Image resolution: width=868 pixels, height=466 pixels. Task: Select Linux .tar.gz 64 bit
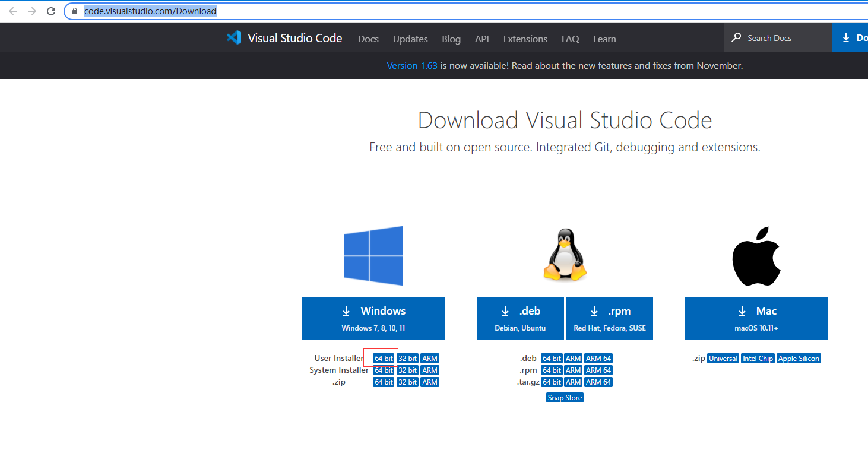click(552, 382)
